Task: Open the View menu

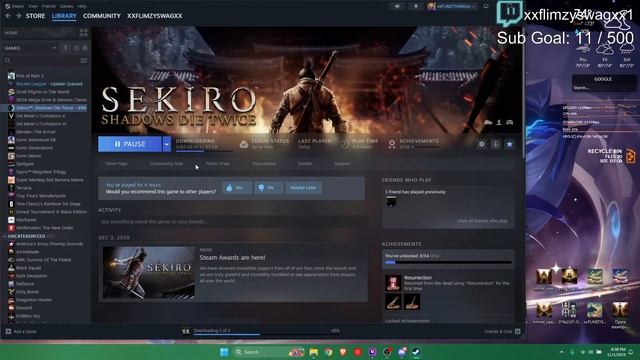Action: tap(33, 6)
